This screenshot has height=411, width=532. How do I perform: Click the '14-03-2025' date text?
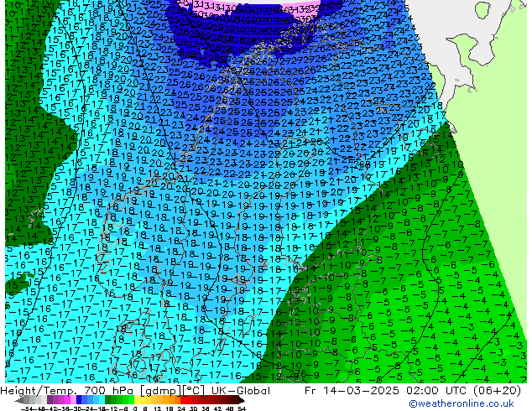click(x=360, y=390)
